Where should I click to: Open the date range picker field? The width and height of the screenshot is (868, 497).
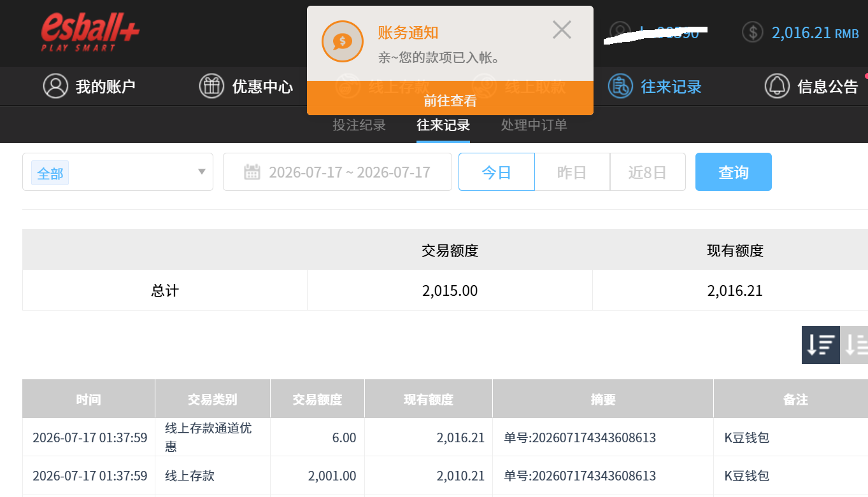point(338,172)
